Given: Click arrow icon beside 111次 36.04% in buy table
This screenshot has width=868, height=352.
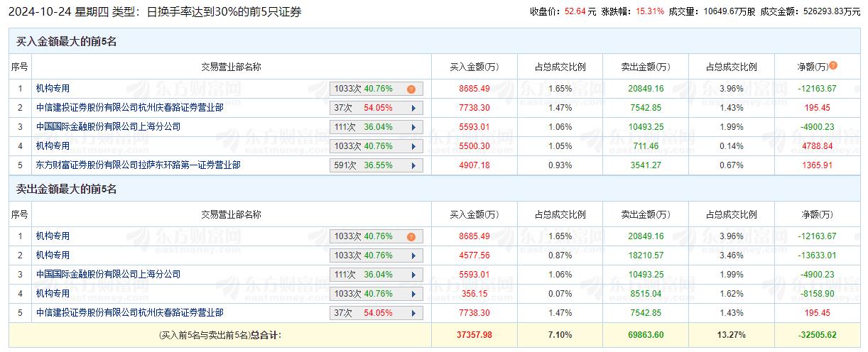Looking at the screenshot, I should [413, 128].
